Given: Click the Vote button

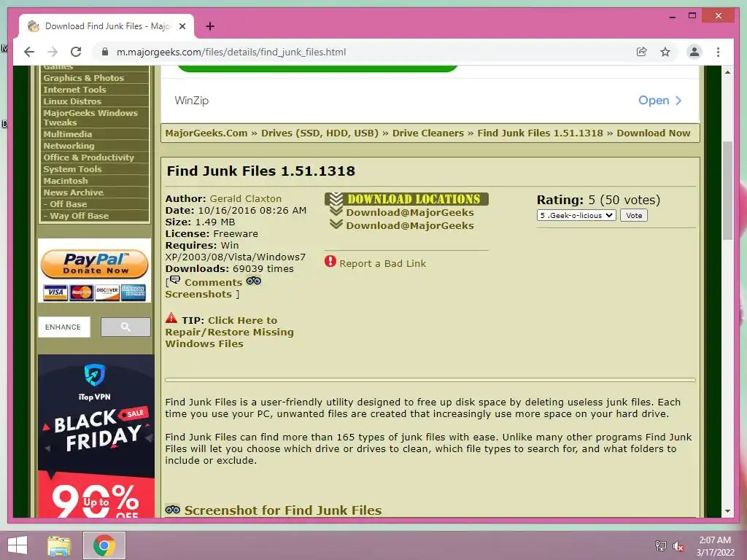Looking at the screenshot, I should [634, 215].
